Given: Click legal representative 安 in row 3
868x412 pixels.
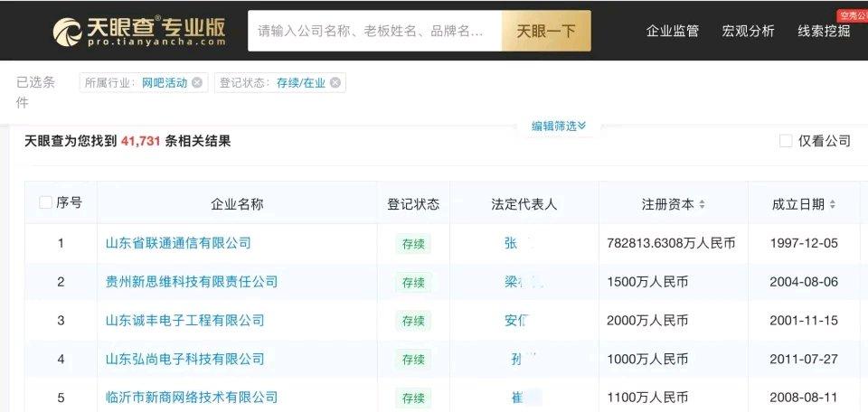Looking at the screenshot, I should [511, 320].
